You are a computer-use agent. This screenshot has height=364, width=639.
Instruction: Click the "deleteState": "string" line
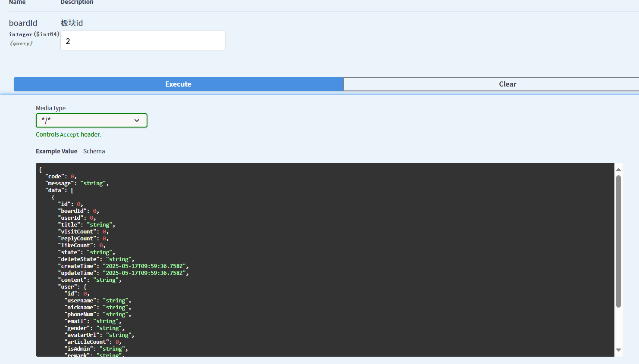click(96, 259)
